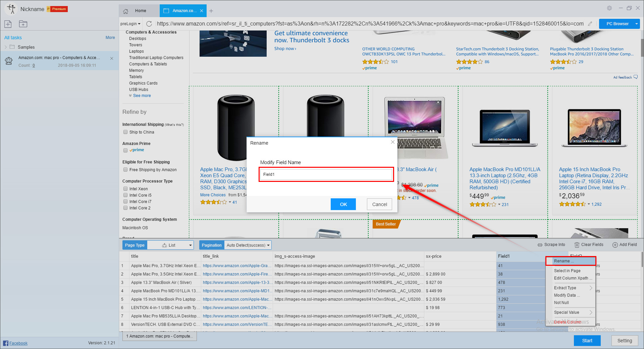Viewport: 644px width, 349px height.
Task: Expand Extract Type submenu
Action: (573, 288)
